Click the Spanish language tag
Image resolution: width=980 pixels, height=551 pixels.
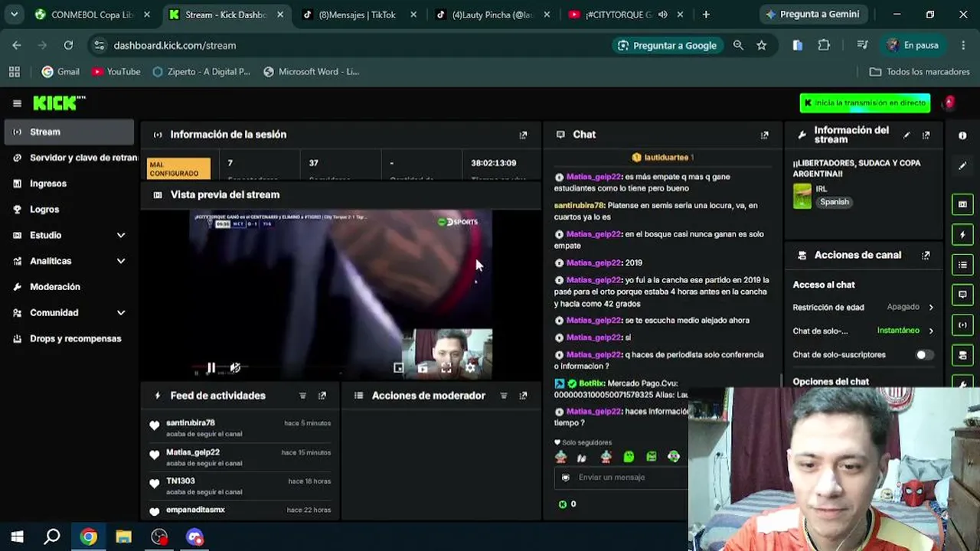coord(835,202)
